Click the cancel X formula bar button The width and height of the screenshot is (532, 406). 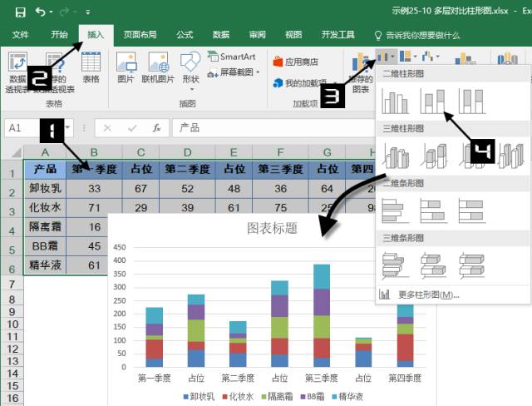click(x=107, y=128)
